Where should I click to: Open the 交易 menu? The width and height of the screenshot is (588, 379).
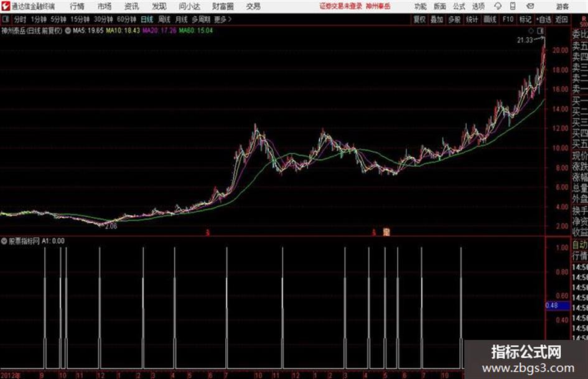point(253,6)
